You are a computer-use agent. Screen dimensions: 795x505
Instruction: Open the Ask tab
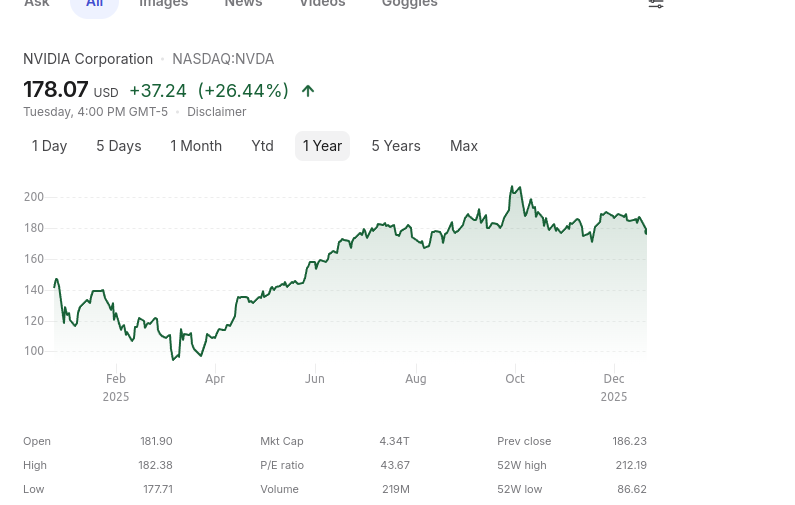[x=37, y=4]
